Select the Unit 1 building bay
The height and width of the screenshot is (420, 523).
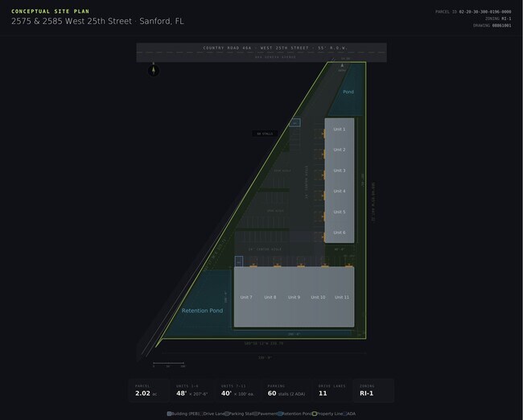pyautogui.click(x=339, y=129)
